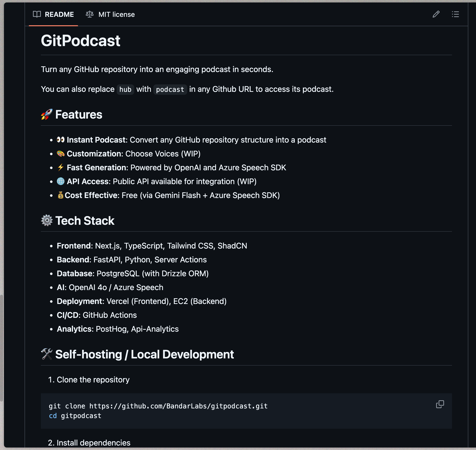Click the page scrollbar on left edge
Image resolution: width=476 pixels, height=450 pixels.
[x=1, y=348]
